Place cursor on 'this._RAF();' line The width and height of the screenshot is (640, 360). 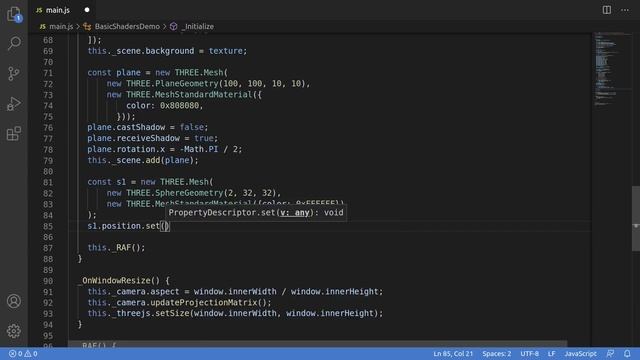pos(116,248)
